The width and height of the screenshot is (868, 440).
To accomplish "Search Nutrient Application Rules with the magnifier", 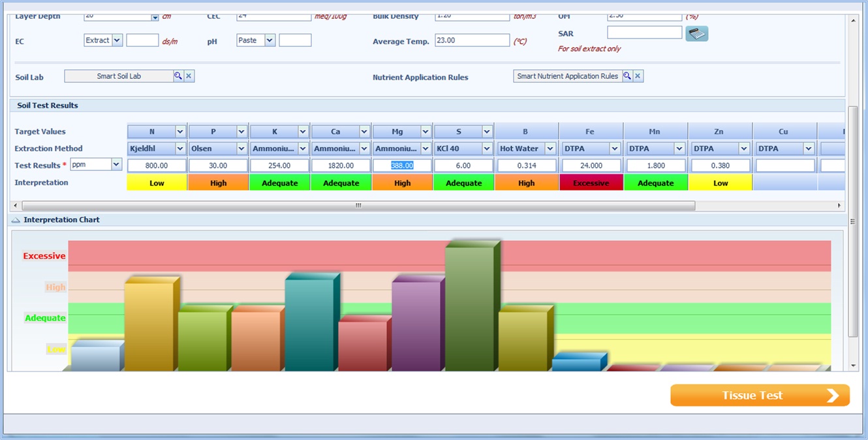I will pyautogui.click(x=627, y=76).
